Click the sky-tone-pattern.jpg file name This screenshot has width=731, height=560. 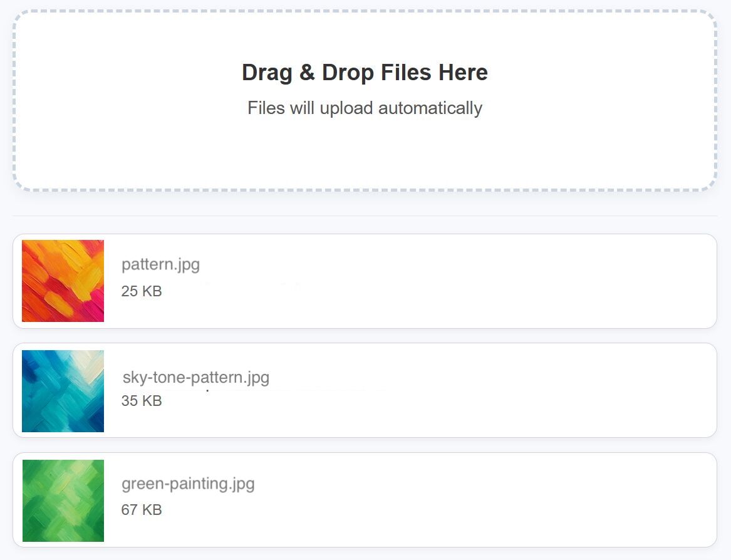(x=195, y=378)
